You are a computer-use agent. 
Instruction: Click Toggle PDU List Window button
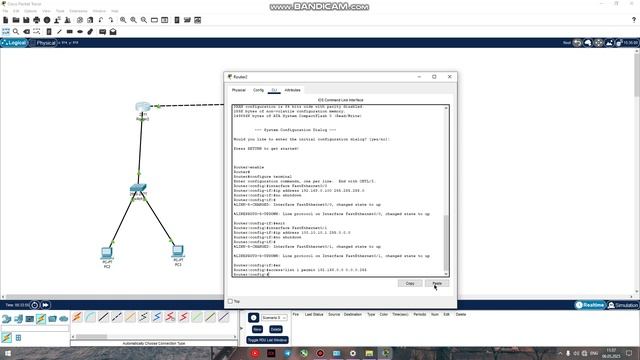pos(267,340)
